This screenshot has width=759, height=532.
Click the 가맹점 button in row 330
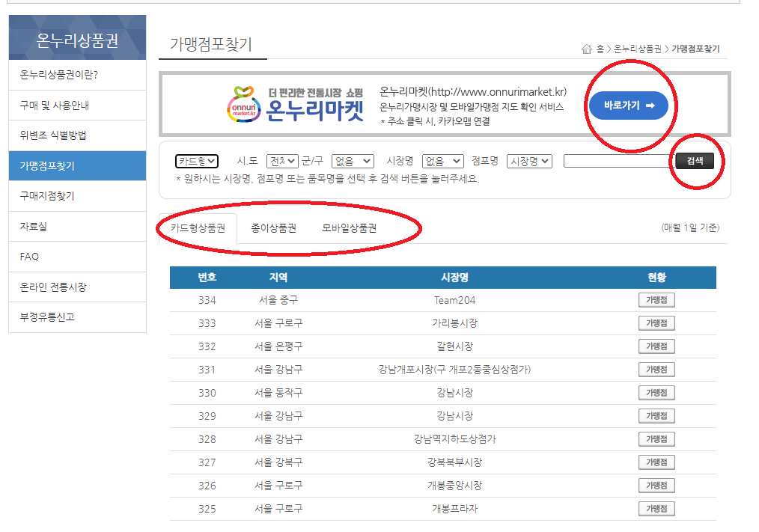point(656,393)
